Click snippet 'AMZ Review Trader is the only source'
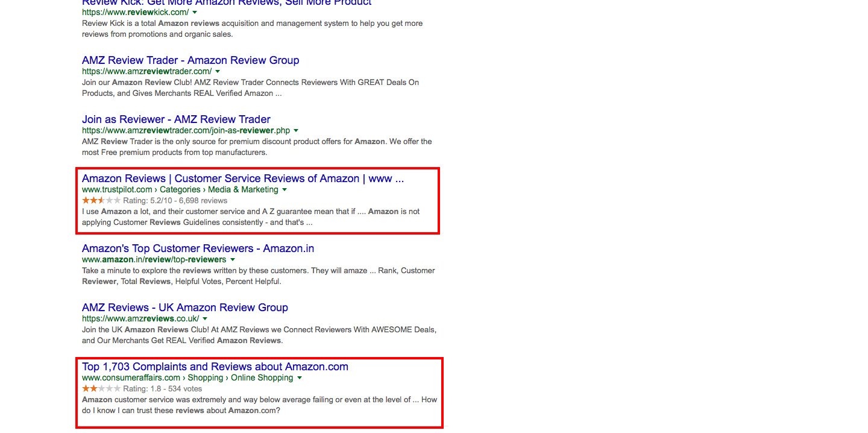Image resolution: width=868 pixels, height=433 pixels. [257, 147]
